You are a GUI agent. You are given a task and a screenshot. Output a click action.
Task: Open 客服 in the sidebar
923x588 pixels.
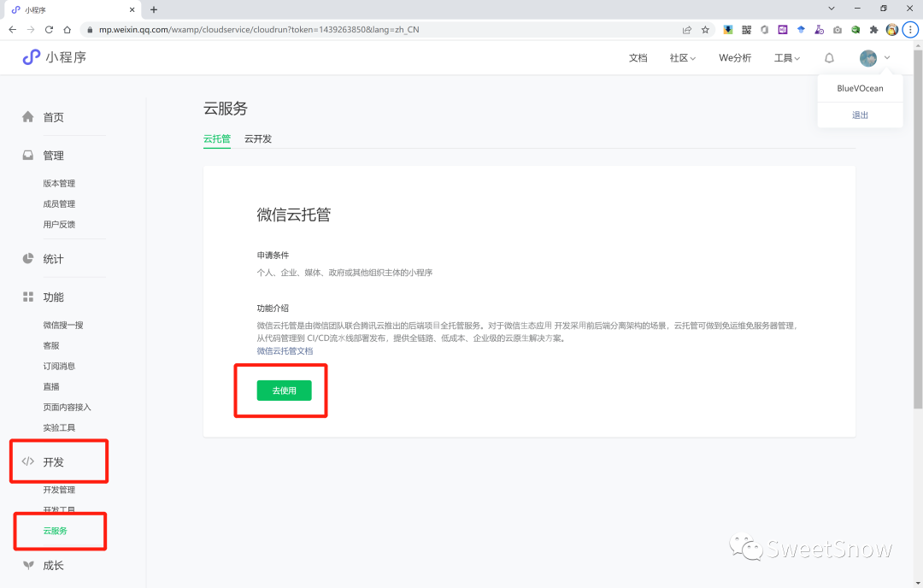point(51,345)
